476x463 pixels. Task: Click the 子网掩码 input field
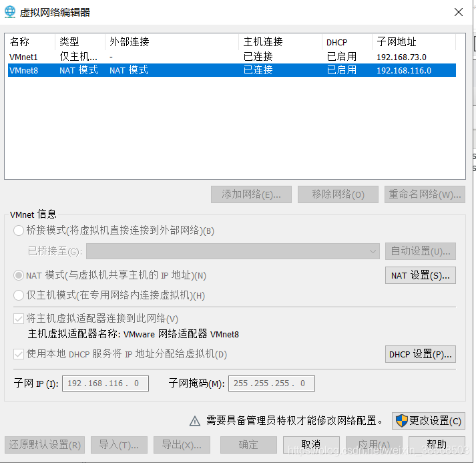[x=272, y=383]
